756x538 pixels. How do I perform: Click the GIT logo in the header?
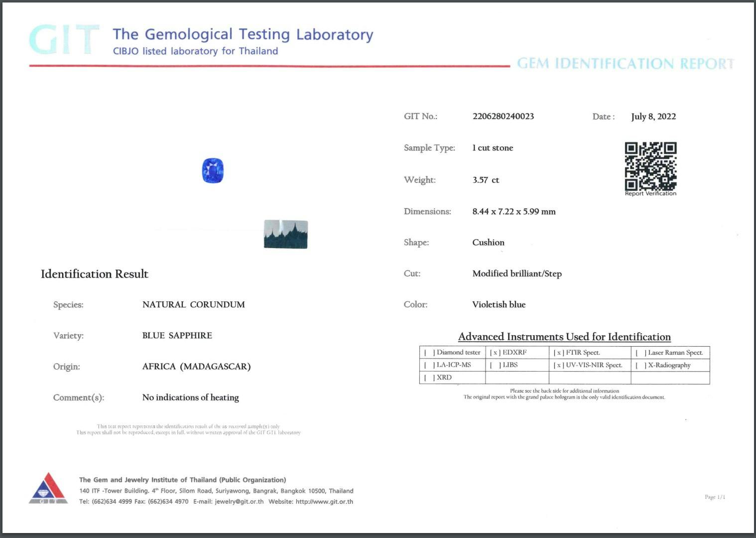pyautogui.click(x=64, y=39)
